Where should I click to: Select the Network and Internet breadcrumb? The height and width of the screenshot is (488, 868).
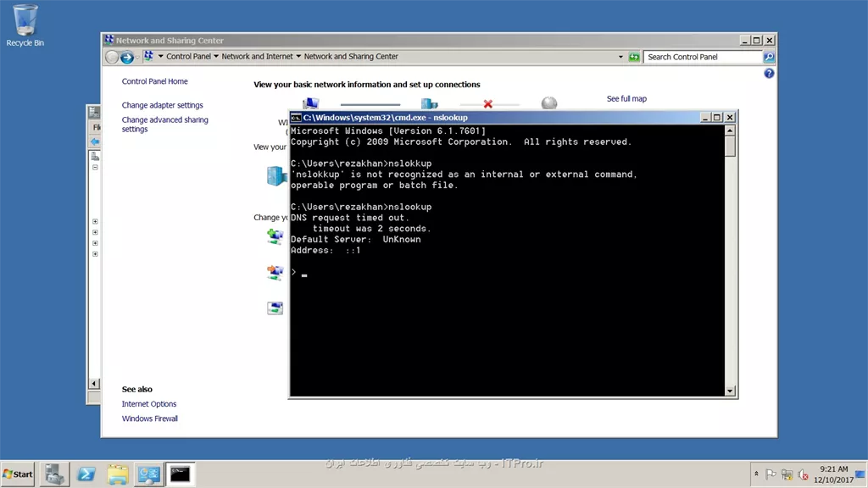click(257, 57)
